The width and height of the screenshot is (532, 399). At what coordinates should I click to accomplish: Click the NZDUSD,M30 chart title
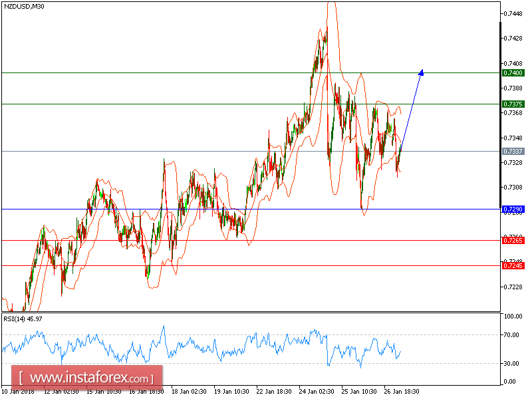coord(24,6)
